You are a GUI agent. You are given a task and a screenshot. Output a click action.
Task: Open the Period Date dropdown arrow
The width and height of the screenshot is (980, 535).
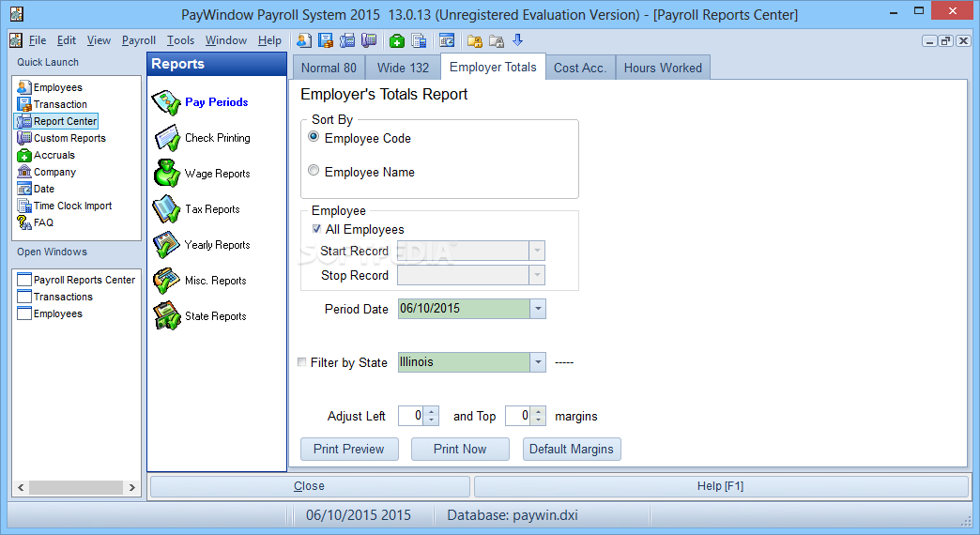click(538, 309)
